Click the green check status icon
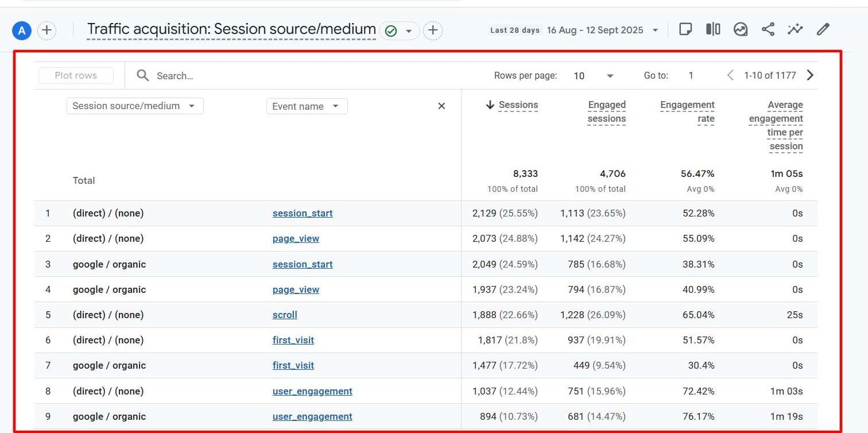Image resolution: width=868 pixels, height=433 pixels. tap(391, 31)
